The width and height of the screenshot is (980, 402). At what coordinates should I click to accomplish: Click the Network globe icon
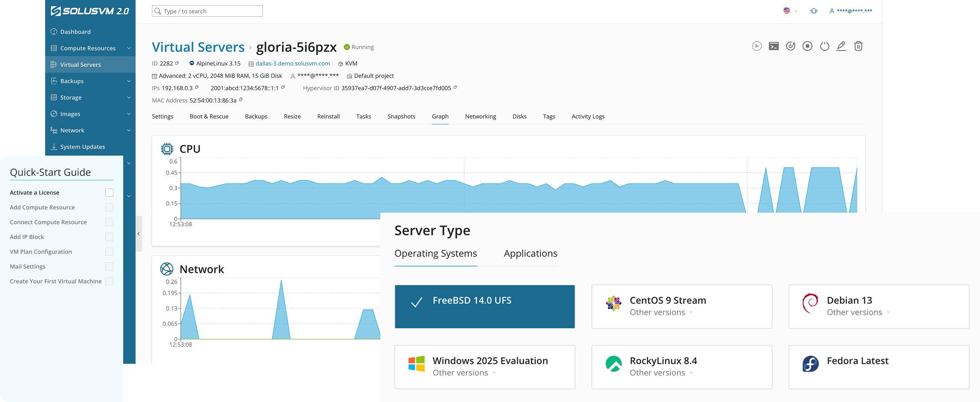pos(167,269)
